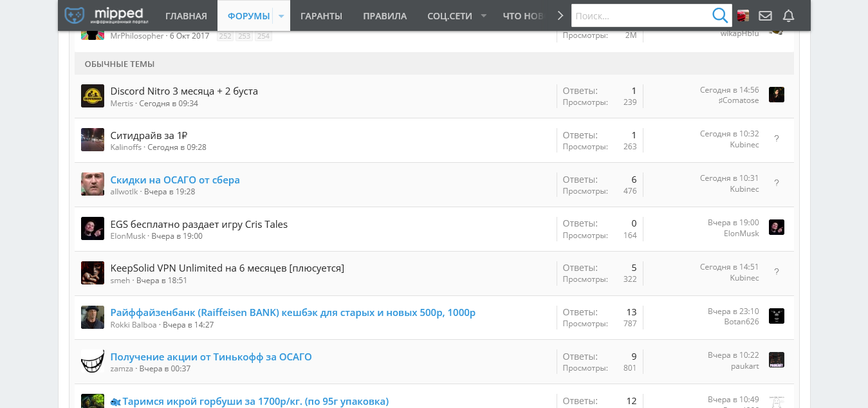The width and height of the screenshot is (868, 408).
Task: Click Kubinec placeholder avatar in ОСАГО от сбера row
Action: point(777,183)
